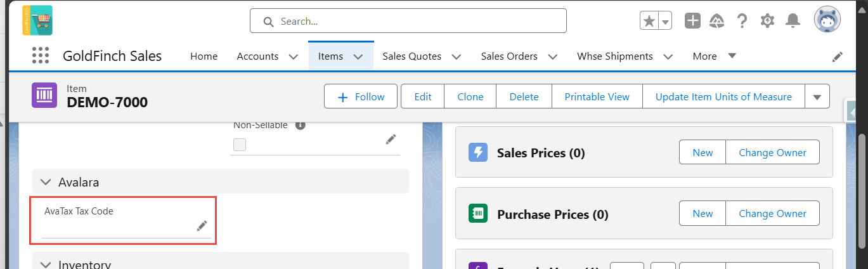Toggle the Non-Sellable checkbox
This screenshot has height=269, width=868.
point(240,145)
